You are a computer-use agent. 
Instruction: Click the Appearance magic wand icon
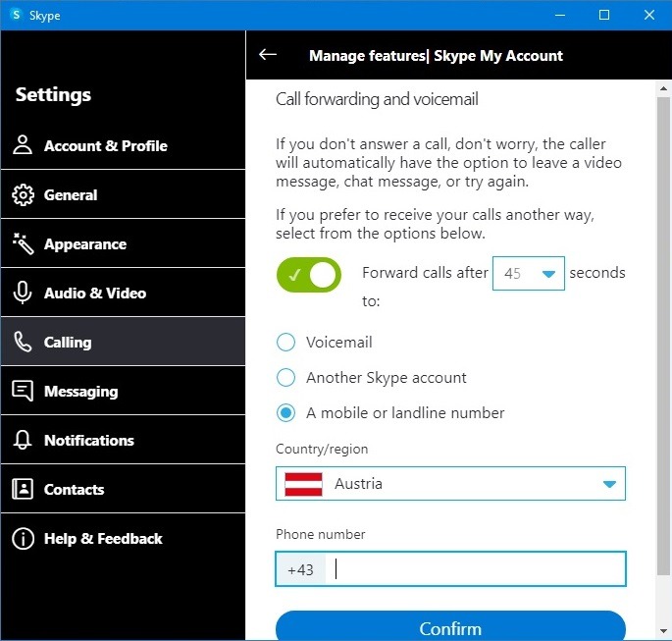tap(23, 243)
